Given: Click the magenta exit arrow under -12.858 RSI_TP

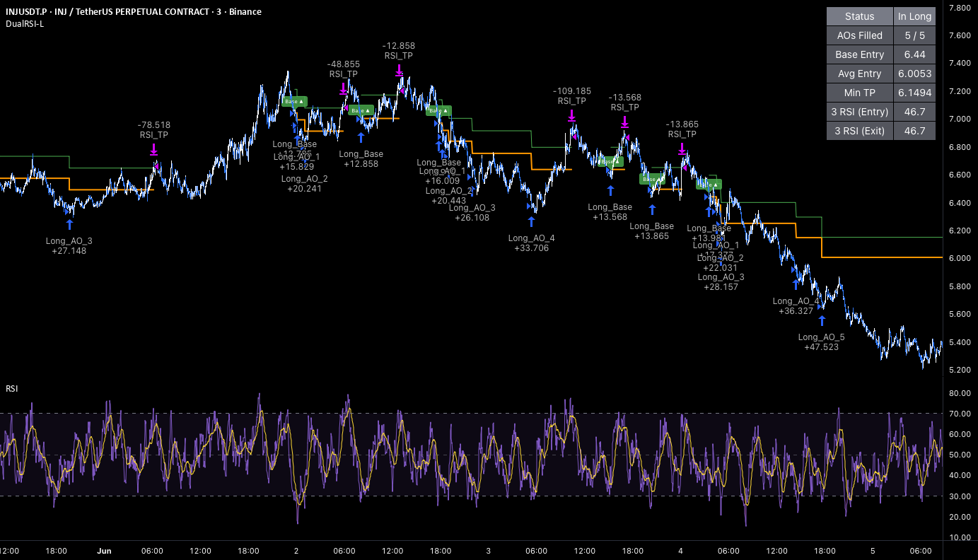Looking at the screenshot, I should click(x=399, y=70).
